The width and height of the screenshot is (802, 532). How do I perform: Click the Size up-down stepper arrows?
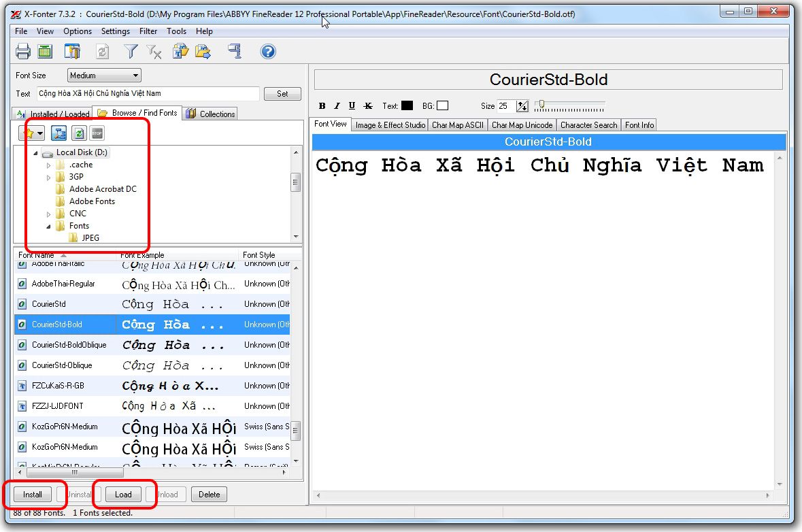pos(522,106)
